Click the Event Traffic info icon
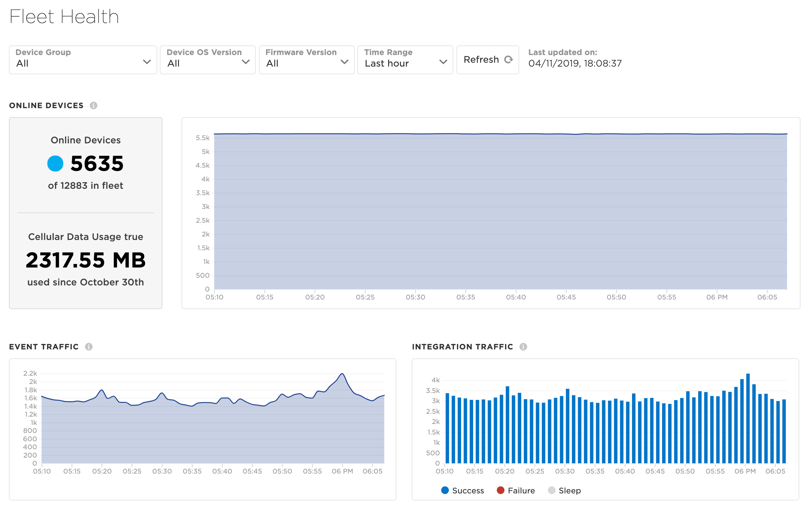812x511 pixels. (x=89, y=347)
